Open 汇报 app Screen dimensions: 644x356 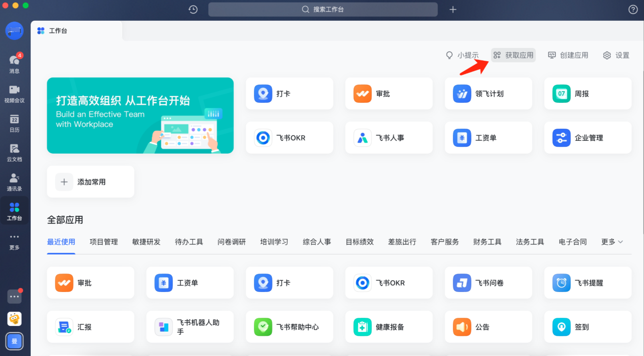coord(90,327)
